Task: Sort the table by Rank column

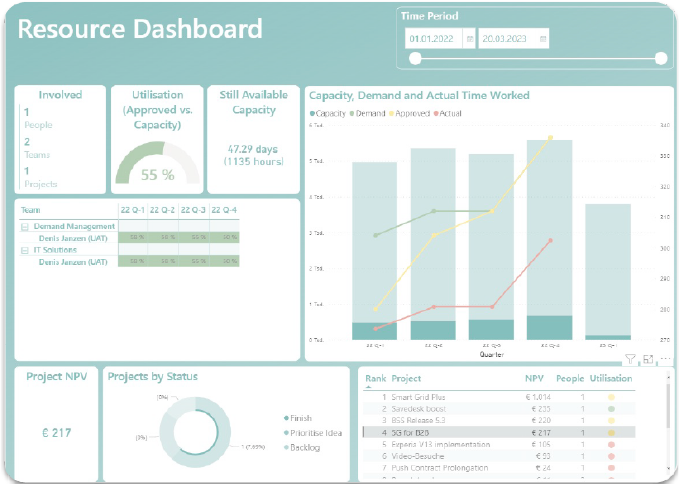Action: point(375,379)
